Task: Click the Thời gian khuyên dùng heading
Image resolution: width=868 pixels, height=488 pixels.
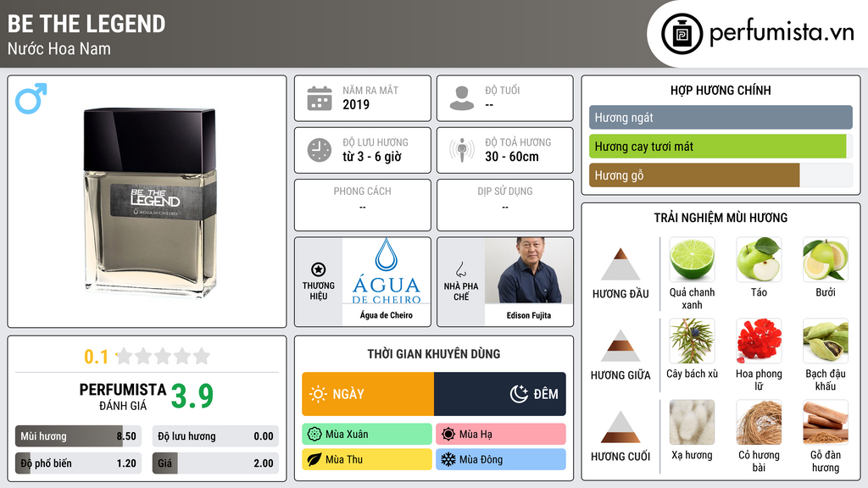Action: click(434, 353)
